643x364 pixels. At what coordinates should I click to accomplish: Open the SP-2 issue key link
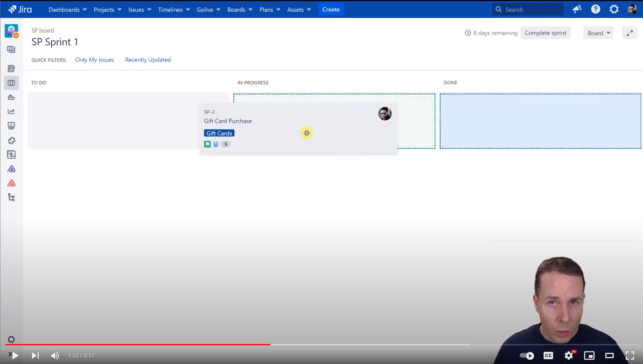click(x=209, y=112)
